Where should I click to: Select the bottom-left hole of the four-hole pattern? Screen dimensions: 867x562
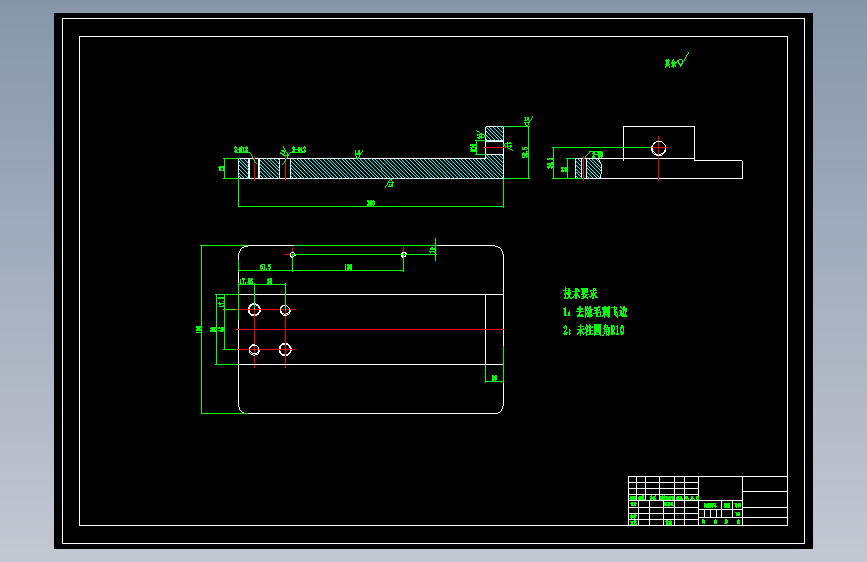coord(254,350)
